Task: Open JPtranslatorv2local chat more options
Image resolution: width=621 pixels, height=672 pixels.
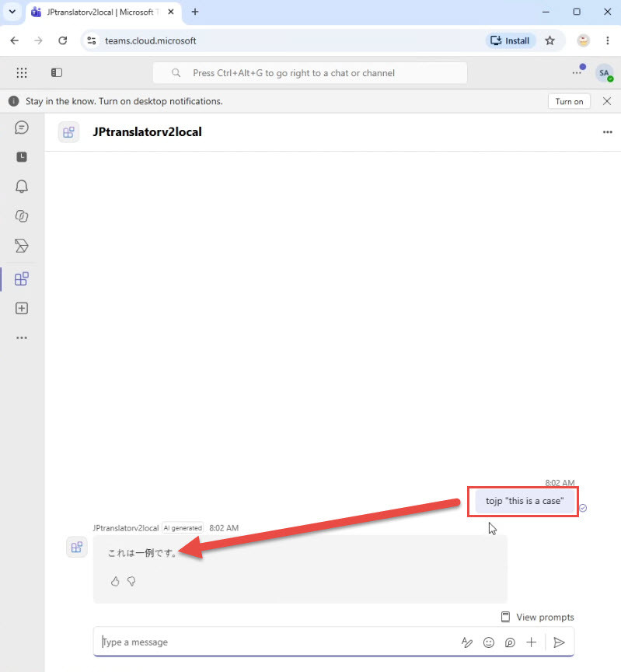Action: (x=607, y=132)
